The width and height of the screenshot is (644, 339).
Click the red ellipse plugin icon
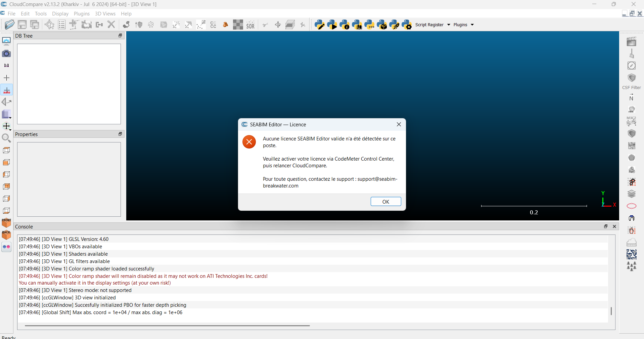pyautogui.click(x=632, y=206)
